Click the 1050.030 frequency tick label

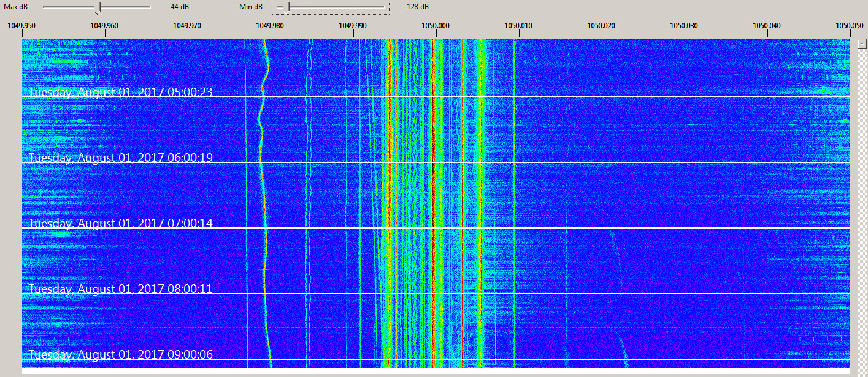(x=684, y=26)
